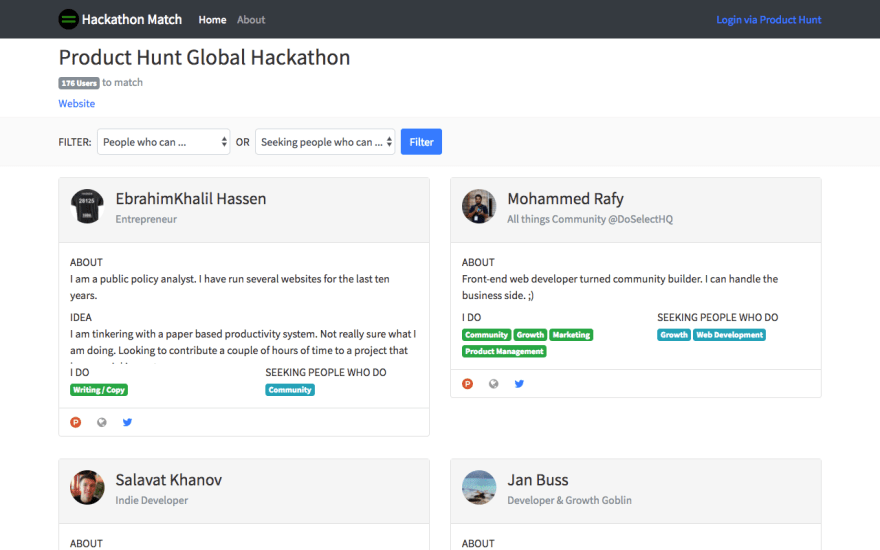Click the name Mohammed Rafy

pos(566,199)
